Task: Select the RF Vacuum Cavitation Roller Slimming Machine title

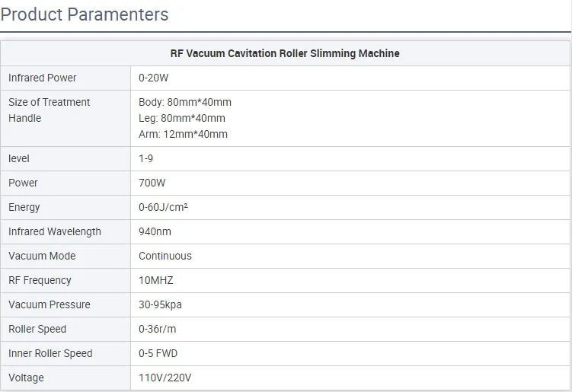Action: click(x=285, y=53)
